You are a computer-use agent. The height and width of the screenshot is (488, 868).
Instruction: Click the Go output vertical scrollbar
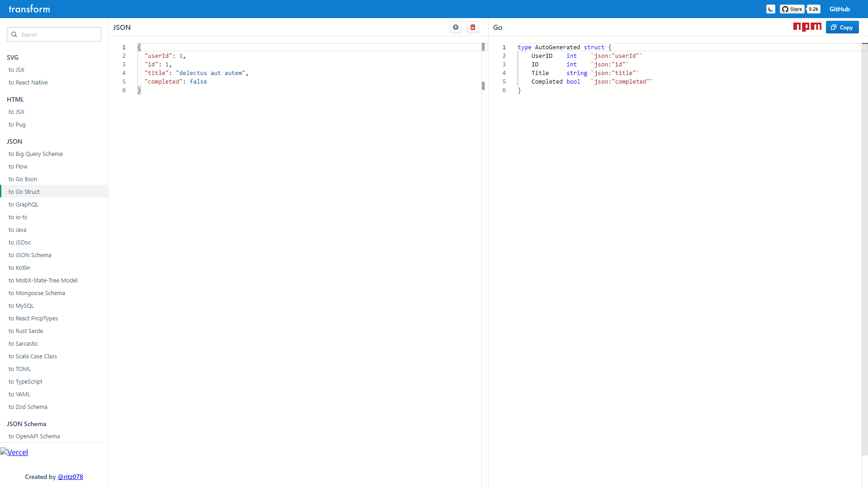(865, 249)
